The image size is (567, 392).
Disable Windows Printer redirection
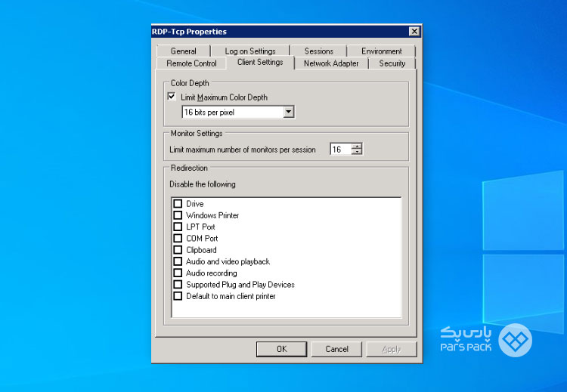(178, 215)
